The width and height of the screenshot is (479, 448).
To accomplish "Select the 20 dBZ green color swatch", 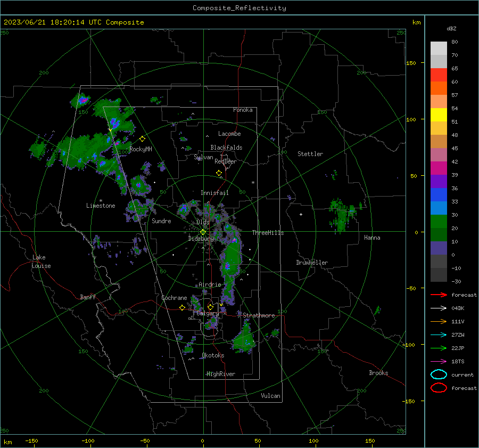I will 439,221.
